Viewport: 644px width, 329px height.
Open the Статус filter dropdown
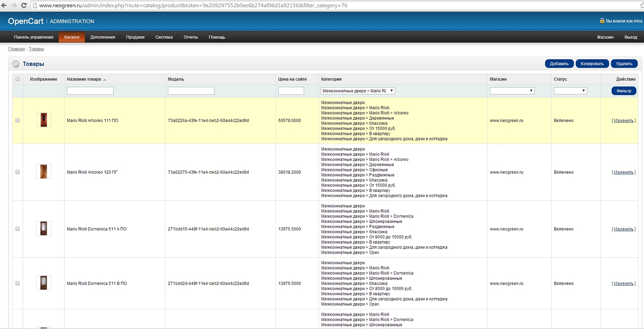570,91
